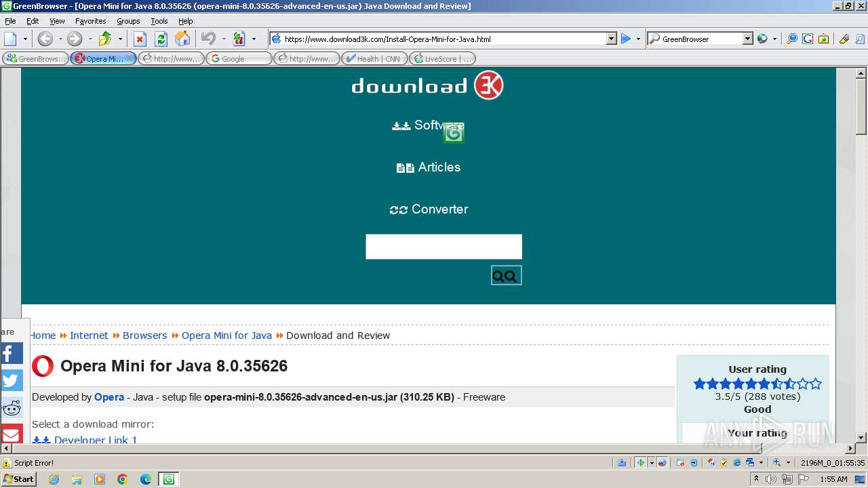Click the Opera developer link

pyautogui.click(x=109, y=397)
